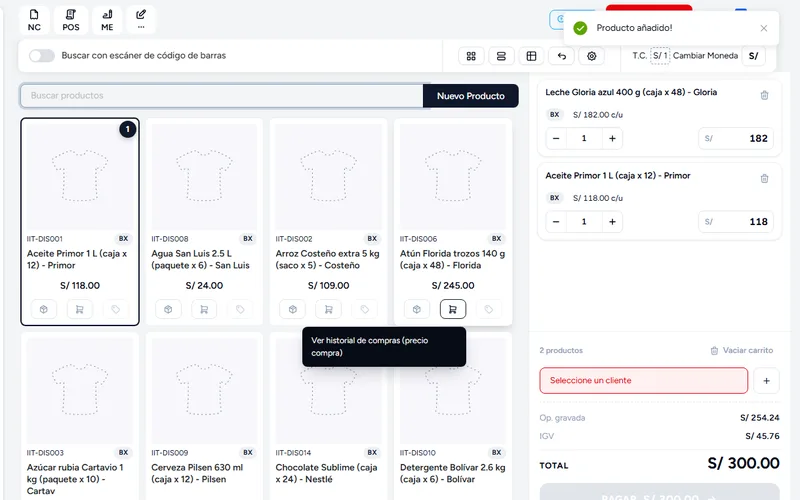Decrease quantity of Aceite Primor in cart
Screen dimensions: 800x500
[x=556, y=221]
